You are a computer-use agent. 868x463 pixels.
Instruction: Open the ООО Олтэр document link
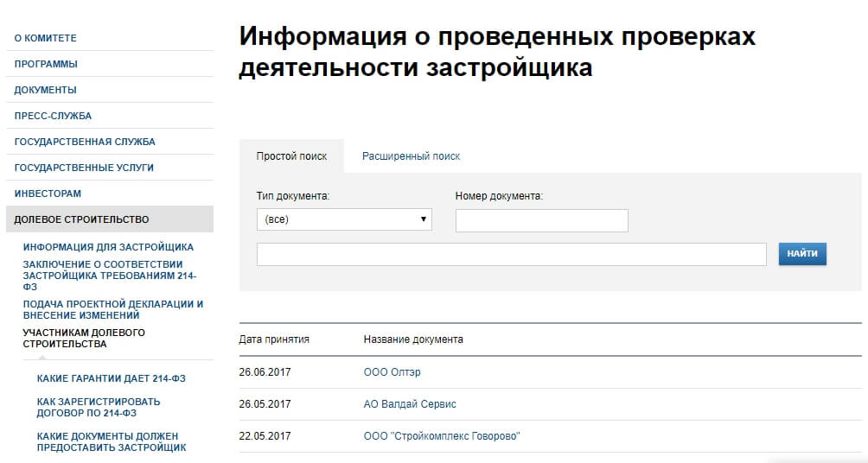(392, 372)
